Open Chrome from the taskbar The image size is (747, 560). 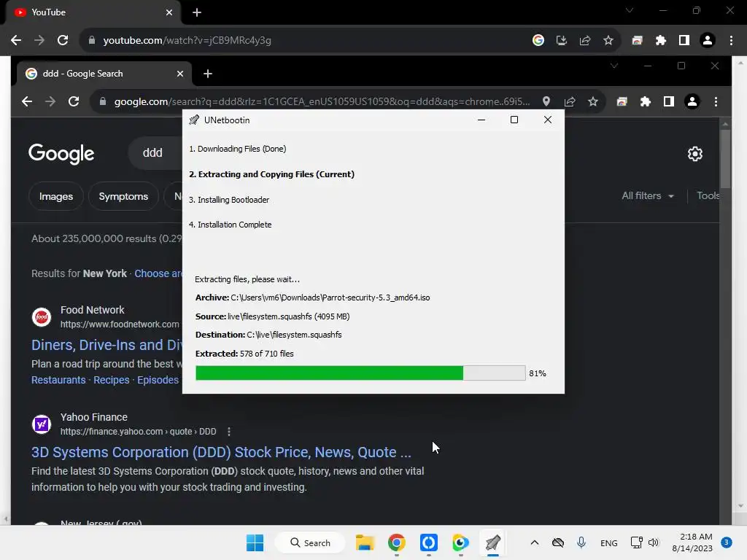click(396, 542)
